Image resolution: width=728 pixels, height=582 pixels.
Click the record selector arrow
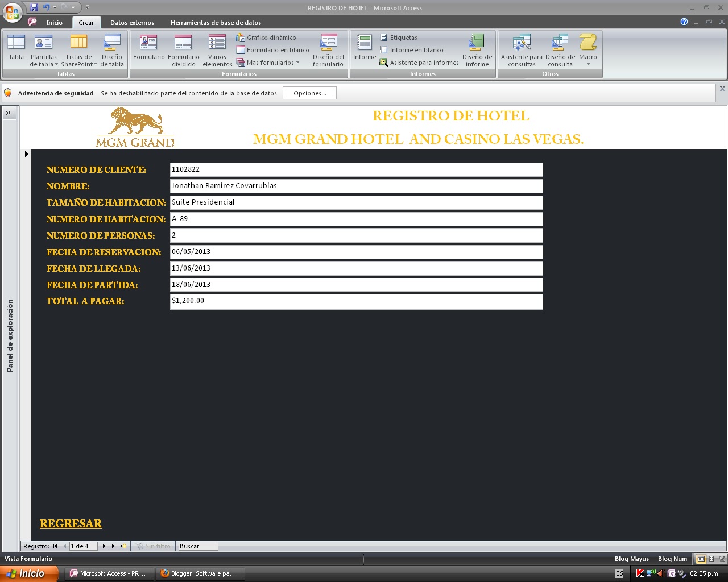point(26,153)
